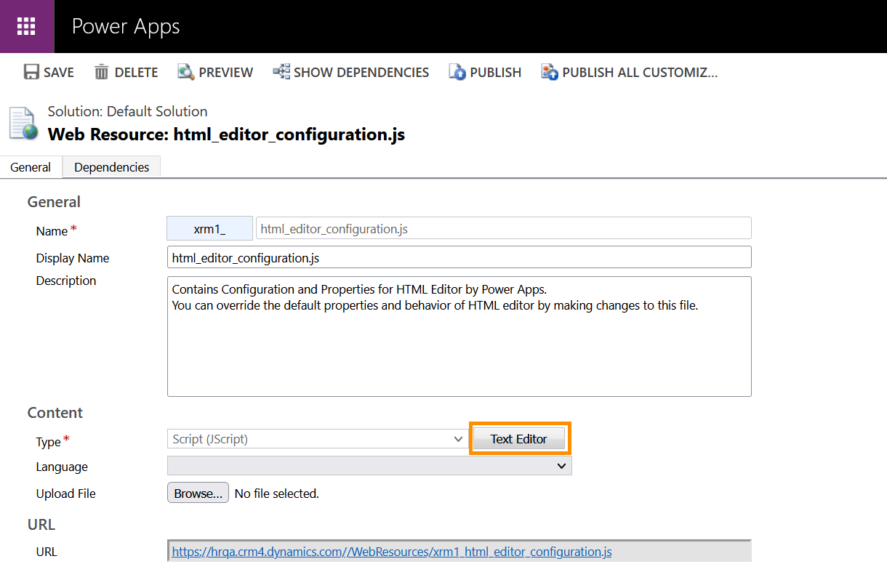Focus the Name field html_editor_configuration.js
Viewport: 887px width, 588px height.
[x=503, y=228]
